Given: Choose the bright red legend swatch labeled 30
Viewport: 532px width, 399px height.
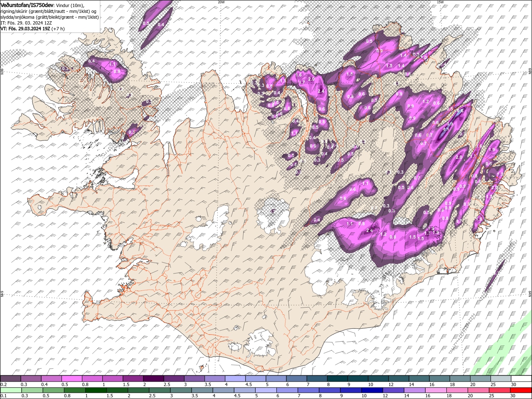Looking at the screenshot, I should [x=521, y=390].
